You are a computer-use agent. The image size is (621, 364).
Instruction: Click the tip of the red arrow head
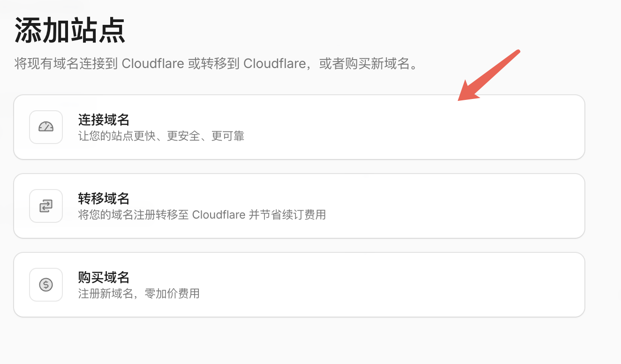tap(460, 99)
